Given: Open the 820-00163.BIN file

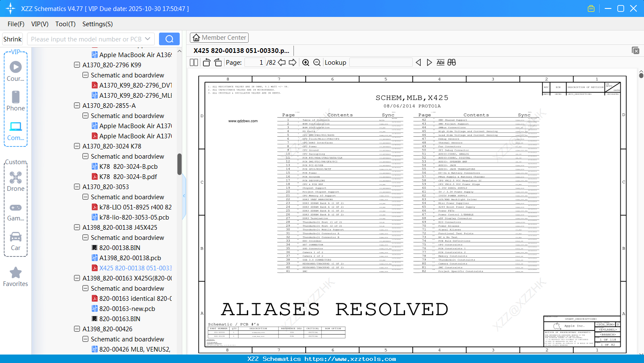Looking at the screenshot, I should [x=116, y=319].
